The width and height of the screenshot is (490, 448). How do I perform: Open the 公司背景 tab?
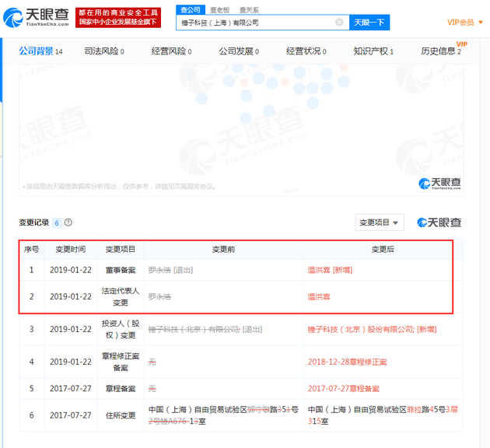tap(40, 51)
